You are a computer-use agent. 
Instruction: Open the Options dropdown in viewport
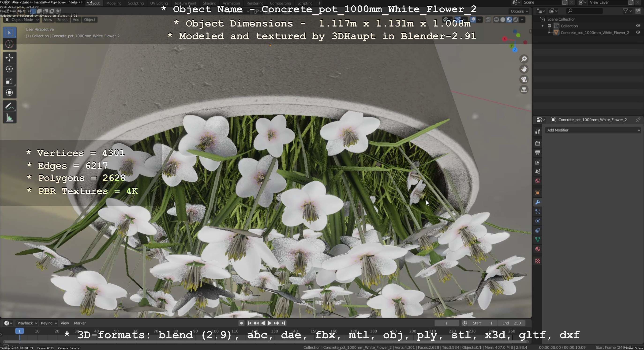click(x=519, y=11)
